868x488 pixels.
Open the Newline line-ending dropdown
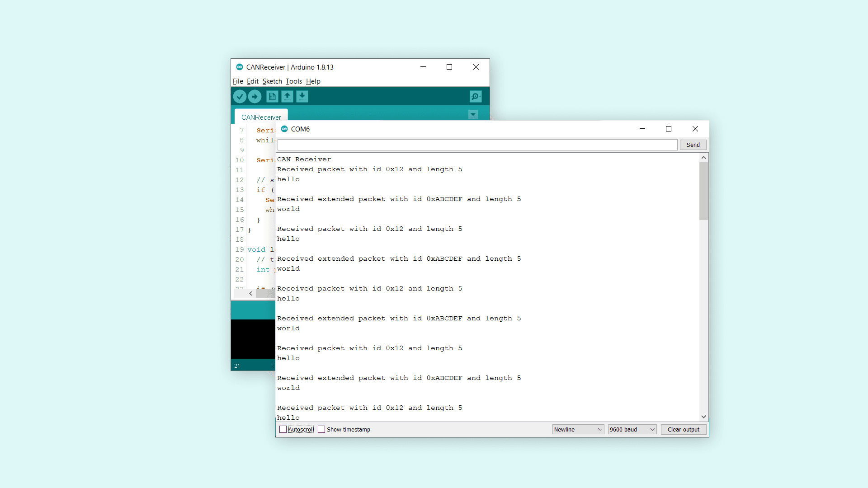[578, 429]
